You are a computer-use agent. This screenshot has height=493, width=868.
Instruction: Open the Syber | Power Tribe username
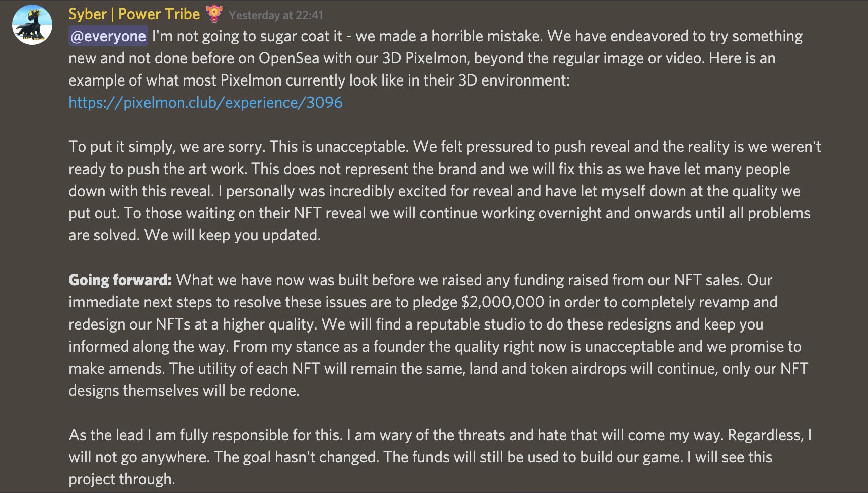[134, 14]
